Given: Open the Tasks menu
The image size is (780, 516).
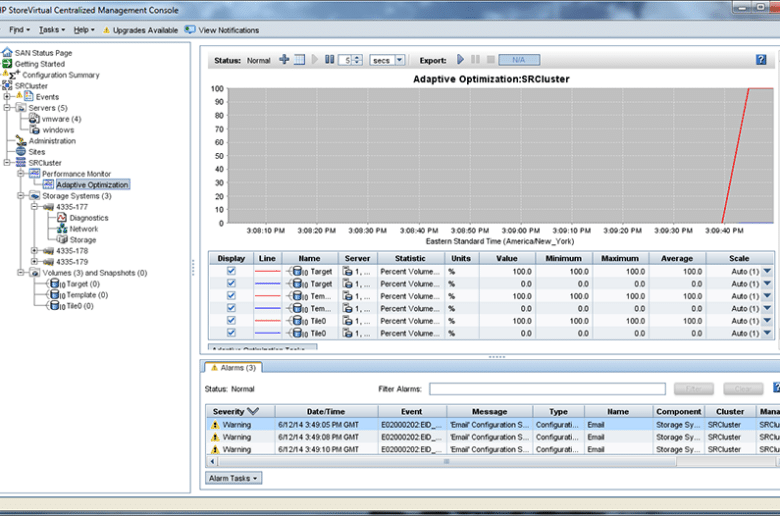Looking at the screenshot, I should 52,30.
